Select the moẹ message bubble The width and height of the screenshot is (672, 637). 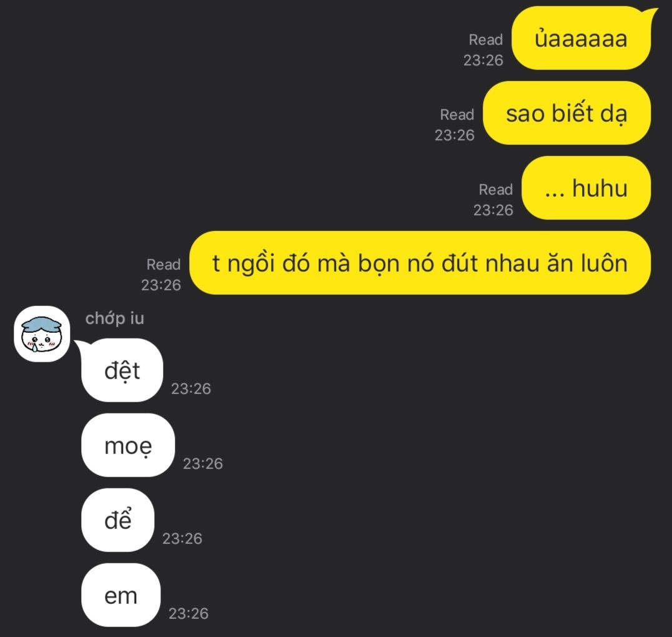pyautogui.click(x=127, y=445)
